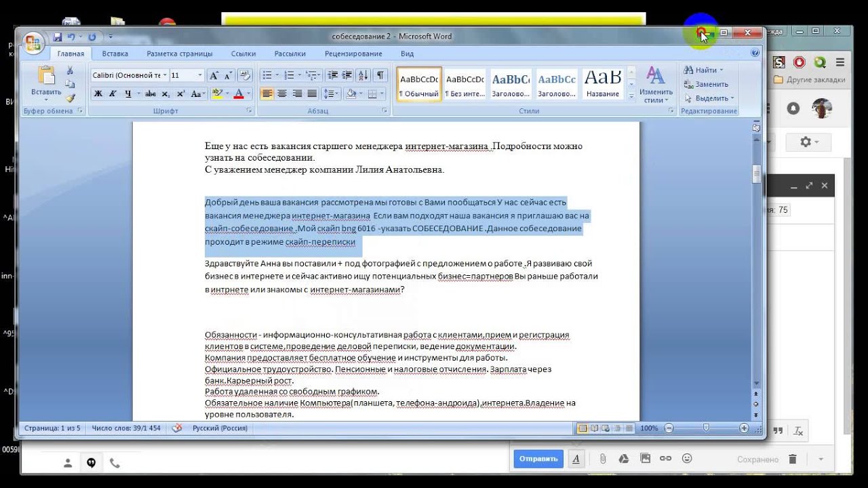Insert emoticon in Gmail compose
Viewport: 868px width, 488px height.
tap(687, 459)
